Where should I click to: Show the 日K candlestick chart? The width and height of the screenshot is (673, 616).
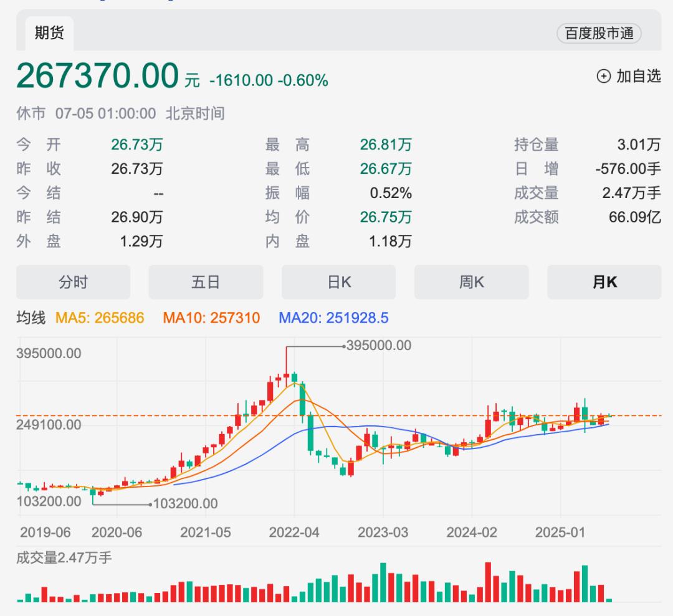click(338, 282)
